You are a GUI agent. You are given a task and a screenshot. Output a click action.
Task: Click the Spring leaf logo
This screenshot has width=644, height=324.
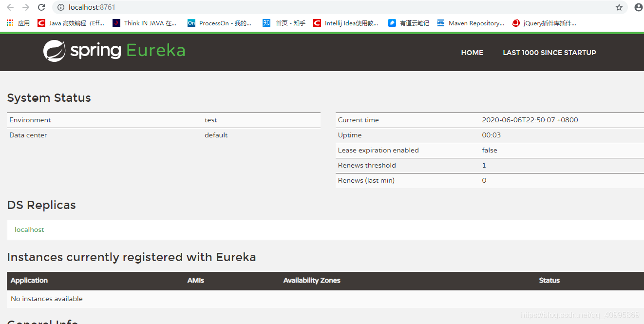tap(54, 51)
